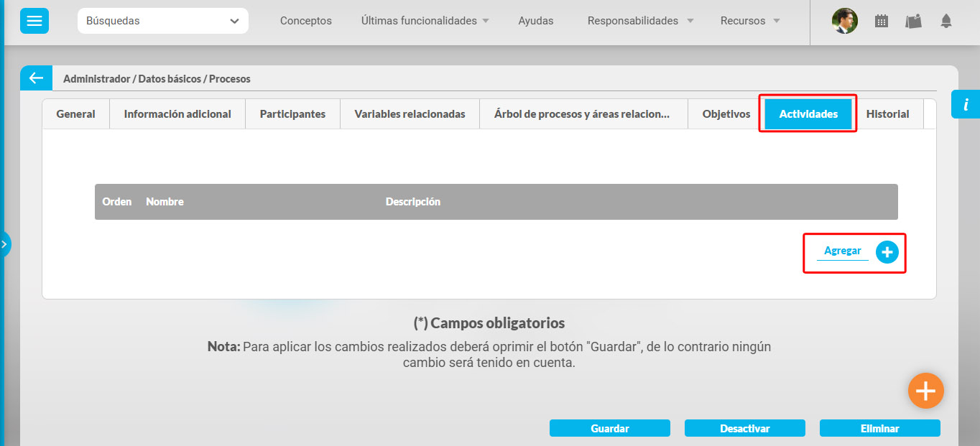Viewport: 980px width, 446px height.
Task: Click the Agregar link
Action: click(x=842, y=251)
